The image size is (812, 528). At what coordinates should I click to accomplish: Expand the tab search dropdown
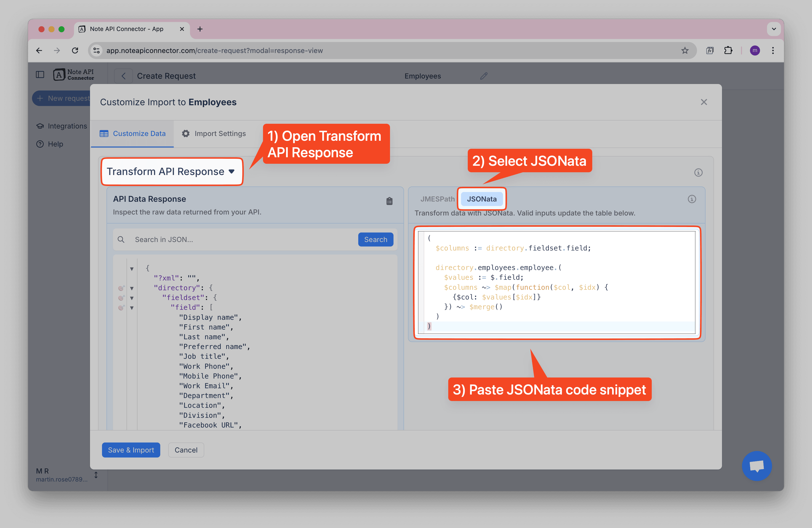774,29
